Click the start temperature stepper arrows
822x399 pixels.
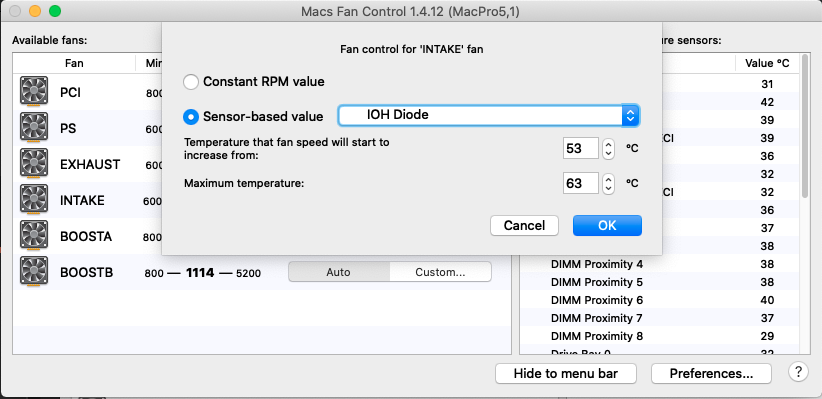pyautogui.click(x=608, y=148)
